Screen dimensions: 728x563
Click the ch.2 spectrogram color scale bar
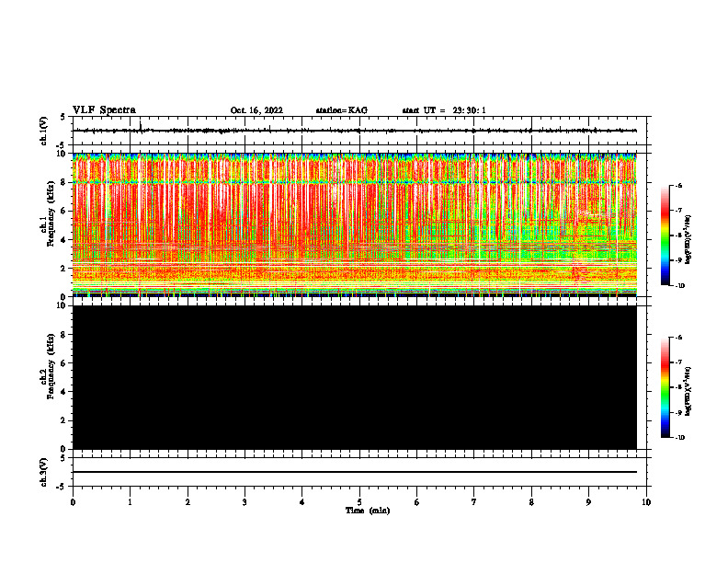pyautogui.click(x=665, y=387)
